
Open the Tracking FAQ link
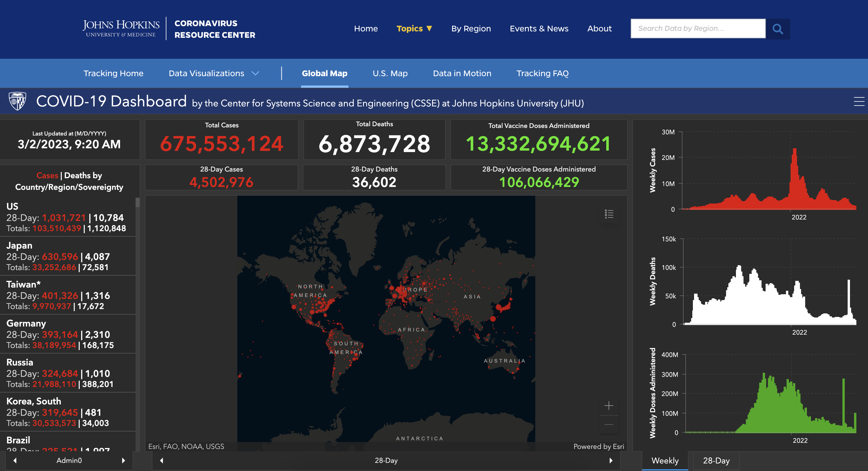coord(542,74)
